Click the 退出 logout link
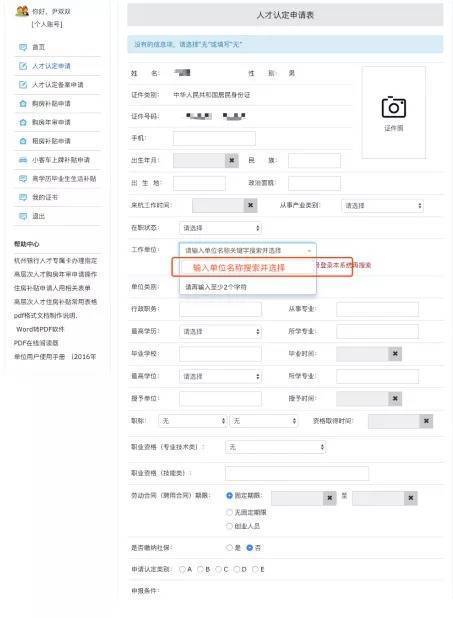Viewport: 453px width, 618px height. tap(38, 216)
